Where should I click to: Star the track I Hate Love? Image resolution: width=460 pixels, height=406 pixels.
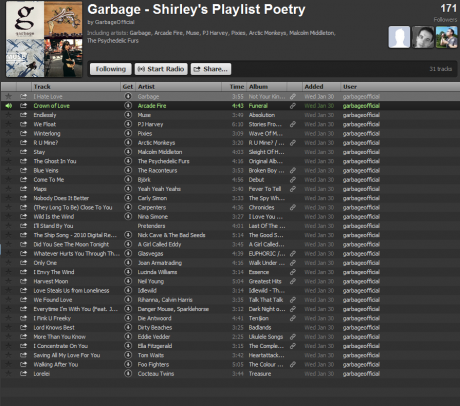pyautogui.click(x=9, y=96)
